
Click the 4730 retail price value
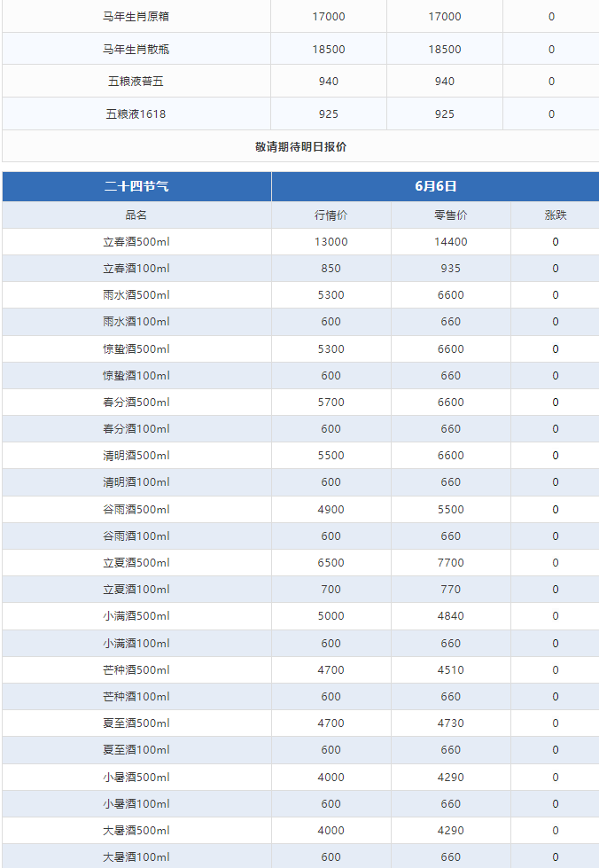[x=451, y=723]
